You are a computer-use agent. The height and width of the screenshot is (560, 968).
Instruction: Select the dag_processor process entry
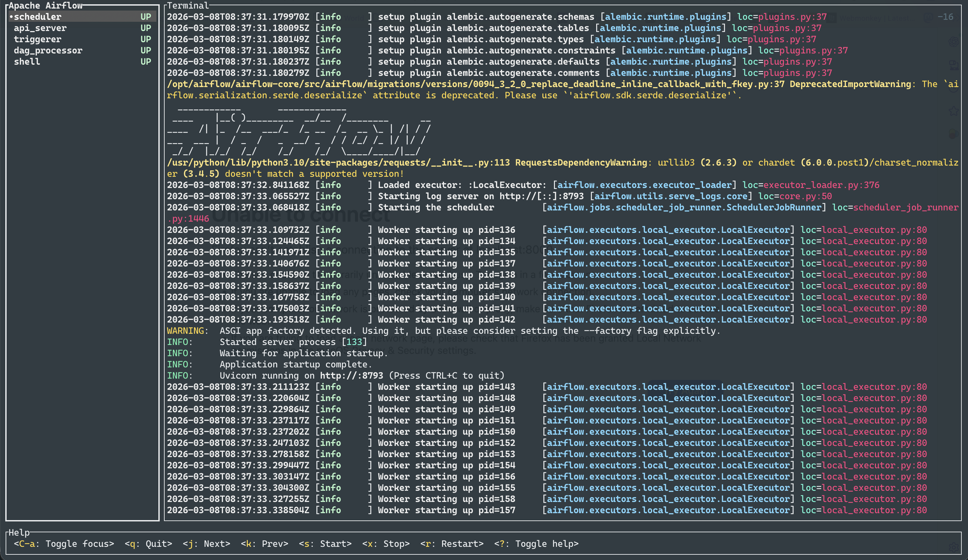coord(48,50)
